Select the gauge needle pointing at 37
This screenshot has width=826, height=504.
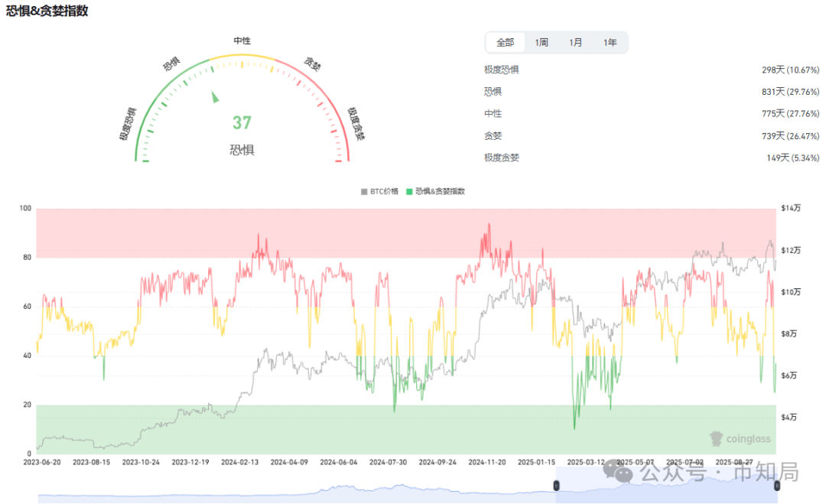[216, 97]
